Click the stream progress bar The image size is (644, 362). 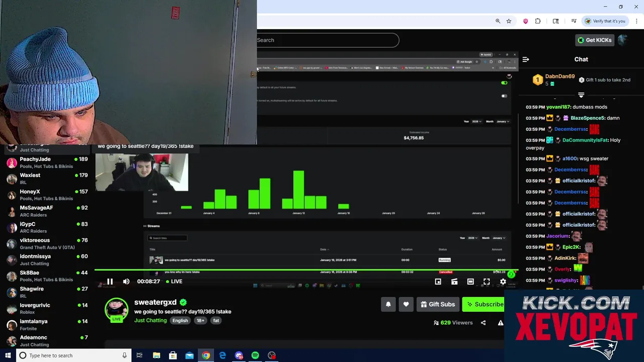(306, 270)
